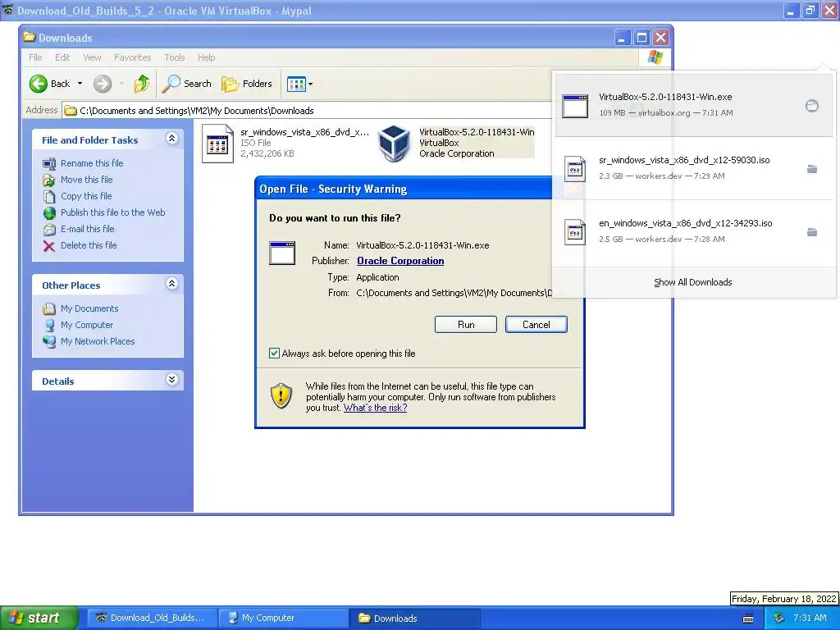This screenshot has width=840, height=630.
Task: Open My Documents icon in Other Places
Action: point(48,308)
